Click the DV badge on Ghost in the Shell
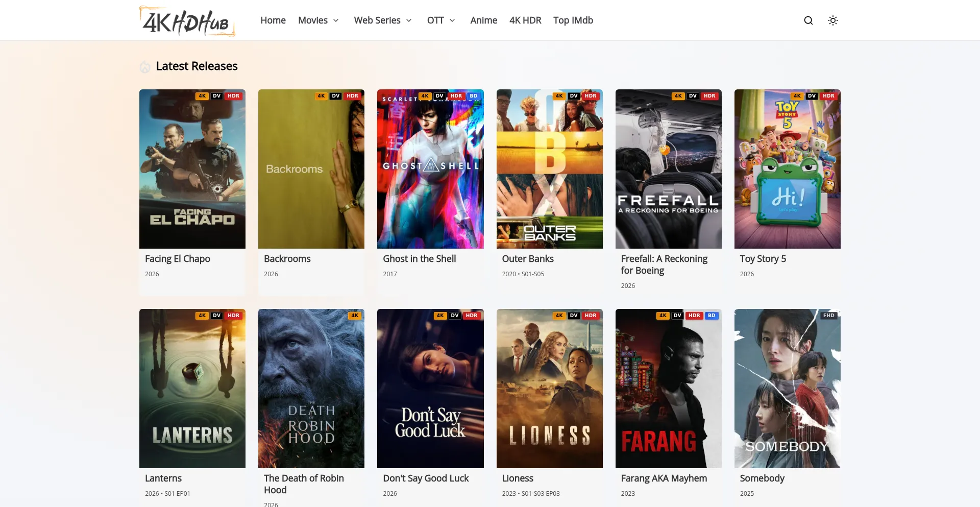980x507 pixels. pos(439,96)
